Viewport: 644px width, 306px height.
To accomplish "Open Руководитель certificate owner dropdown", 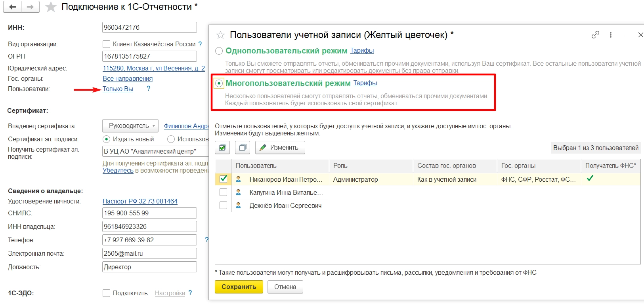I will click(x=130, y=126).
